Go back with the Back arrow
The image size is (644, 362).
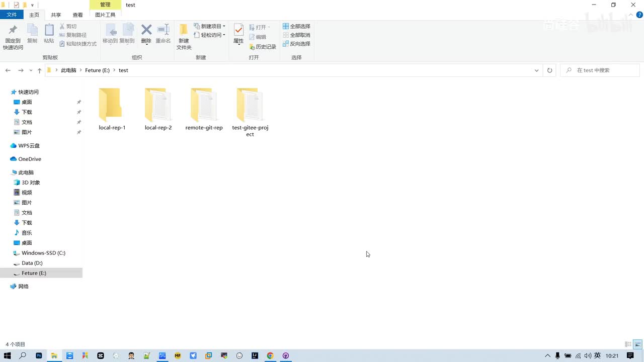coord(8,70)
